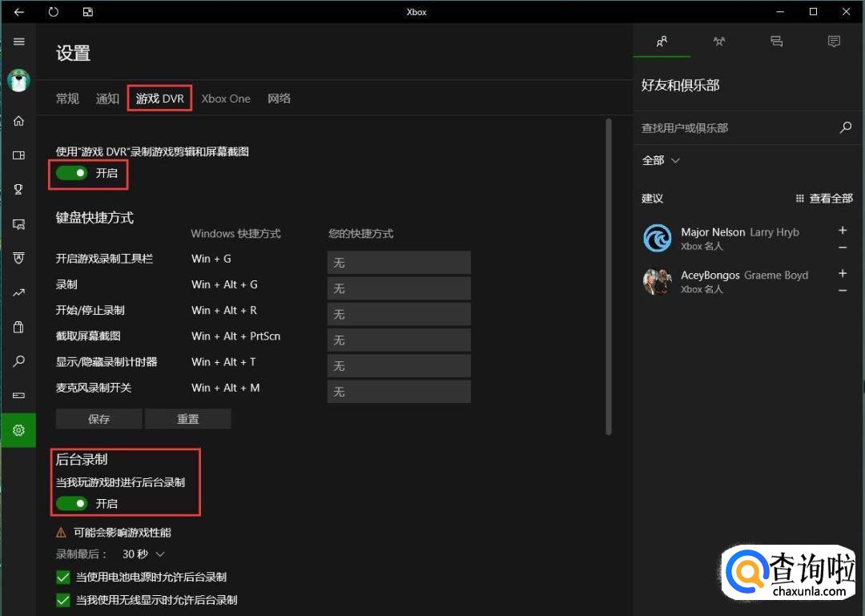Open Clubs shield icon in sidebar
865x616 pixels.
click(18, 258)
